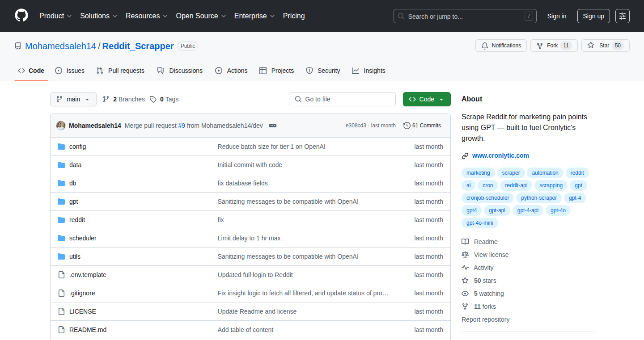Open commit 'Limit delay to 1 hr max'

pyautogui.click(x=249, y=238)
